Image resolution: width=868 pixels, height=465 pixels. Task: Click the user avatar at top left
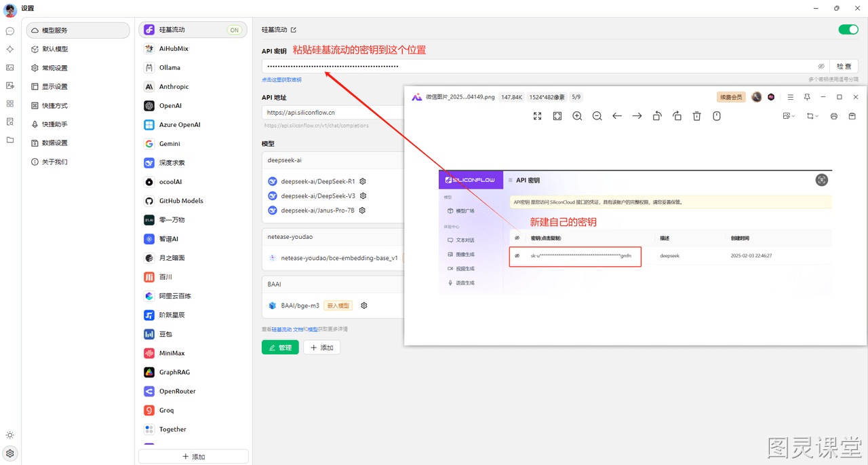tap(10, 10)
